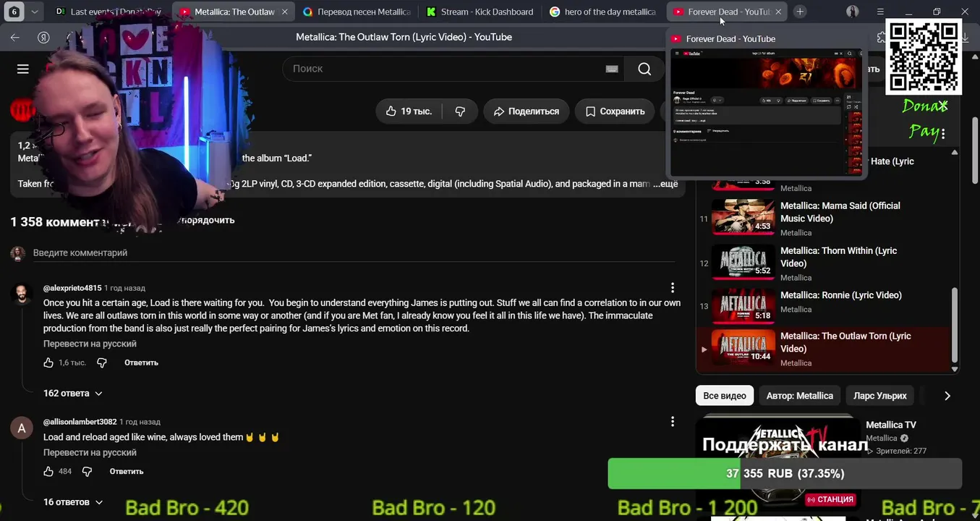Expand the 162 ответа replies

[73, 394]
